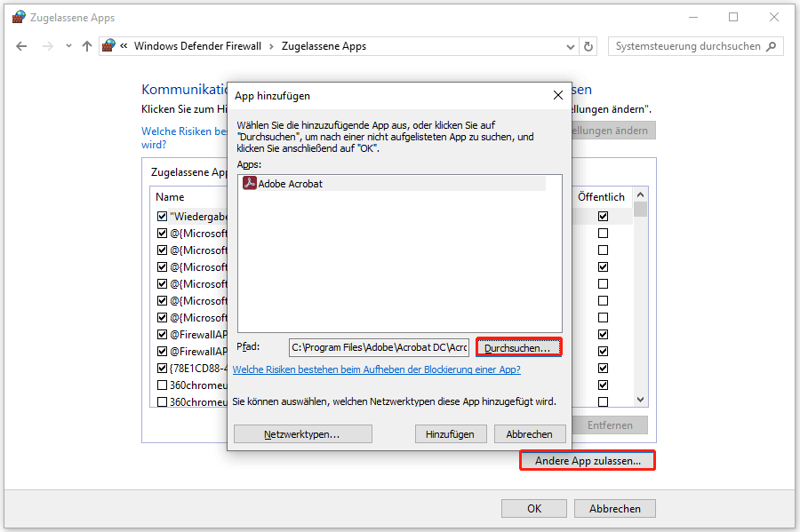The height and width of the screenshot is (532, 800).
Task: Toggle the {78E1CD88 entry checkbox
Action: [x=162, y=369]
